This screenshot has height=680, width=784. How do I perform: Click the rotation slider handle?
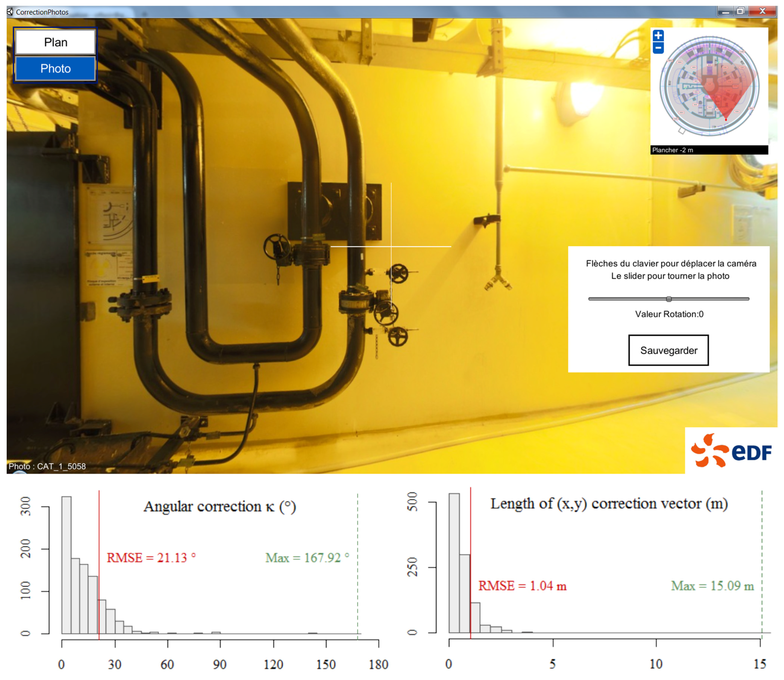click(x=669, y=299)
